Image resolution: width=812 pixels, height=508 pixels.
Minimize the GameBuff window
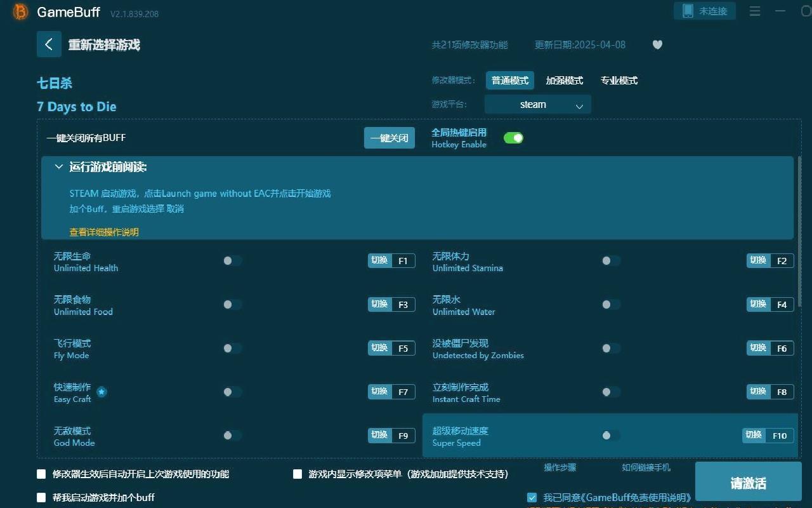click(780, 11)
